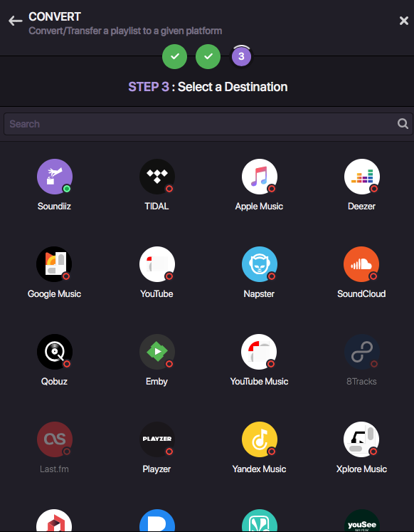
Task: Select the Xplore Music icon
Action: [362, 439]
